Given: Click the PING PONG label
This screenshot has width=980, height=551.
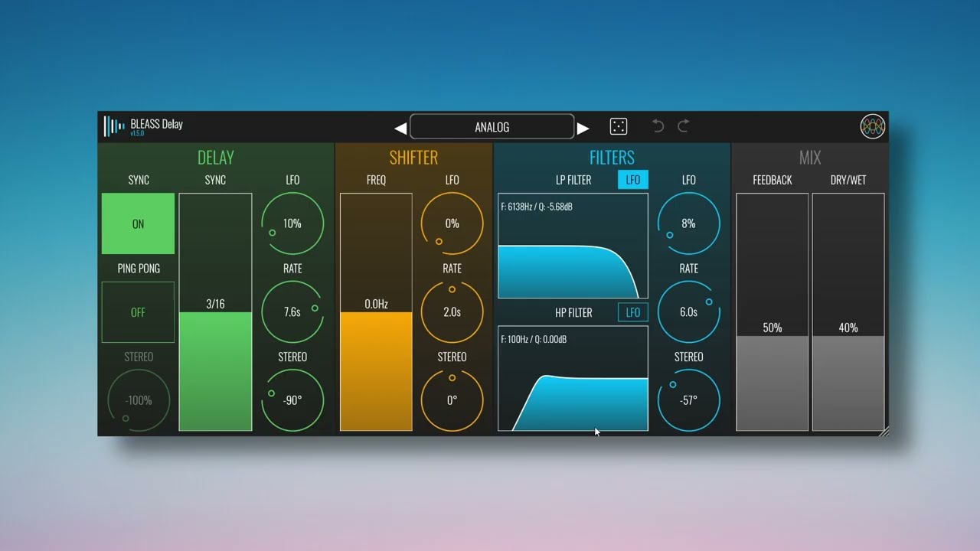Looking at the screenshot, I should point(139,269).
